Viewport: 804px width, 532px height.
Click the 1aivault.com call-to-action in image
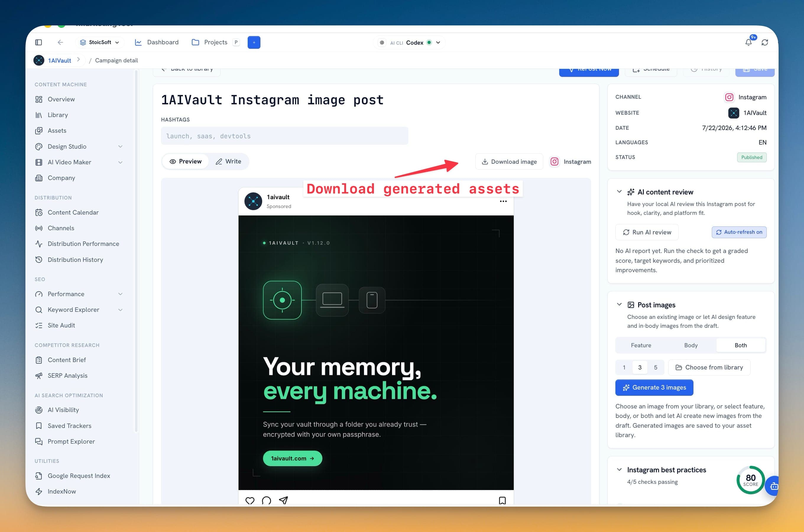292,458
